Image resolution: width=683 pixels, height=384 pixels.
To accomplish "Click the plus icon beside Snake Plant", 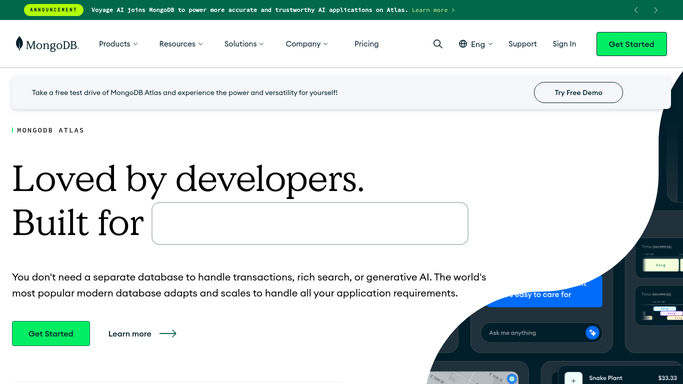I will point(573,379).
